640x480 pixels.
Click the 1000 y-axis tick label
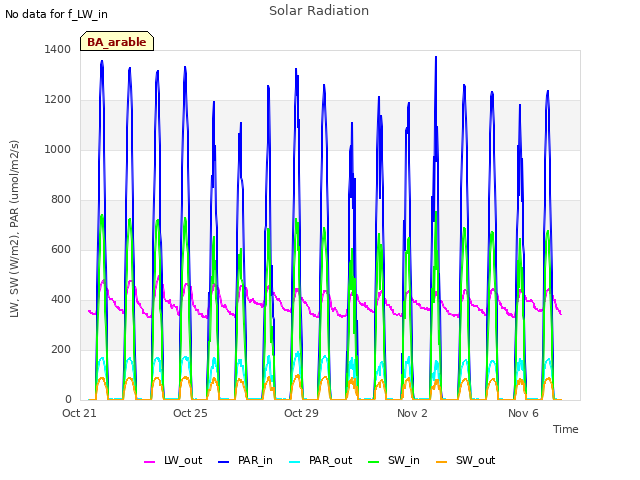58,149
